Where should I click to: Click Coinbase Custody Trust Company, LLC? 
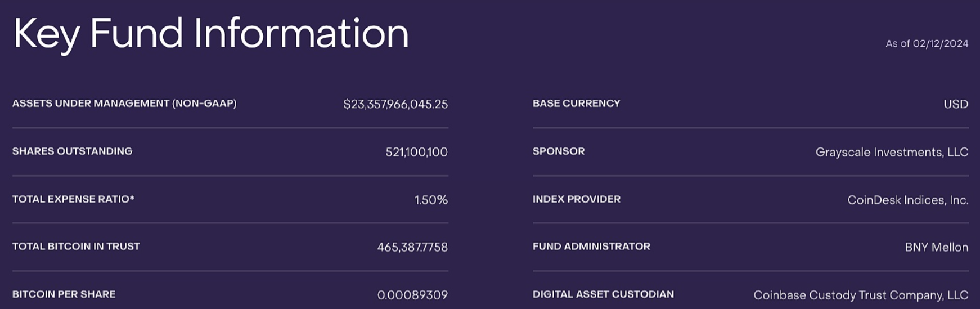pos(861,295)
